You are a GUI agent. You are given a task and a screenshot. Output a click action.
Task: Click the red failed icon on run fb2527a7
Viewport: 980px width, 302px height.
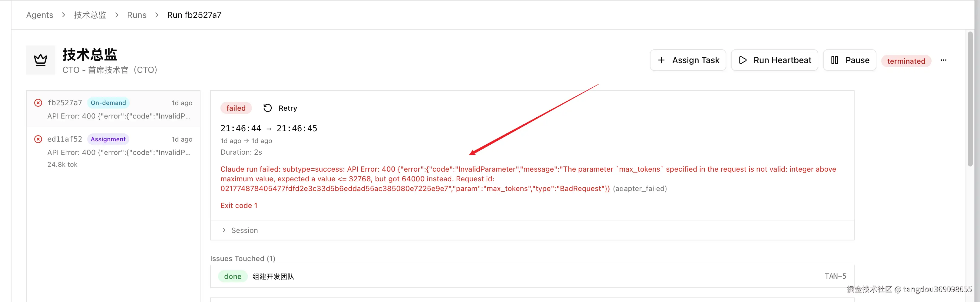[38, 103]
